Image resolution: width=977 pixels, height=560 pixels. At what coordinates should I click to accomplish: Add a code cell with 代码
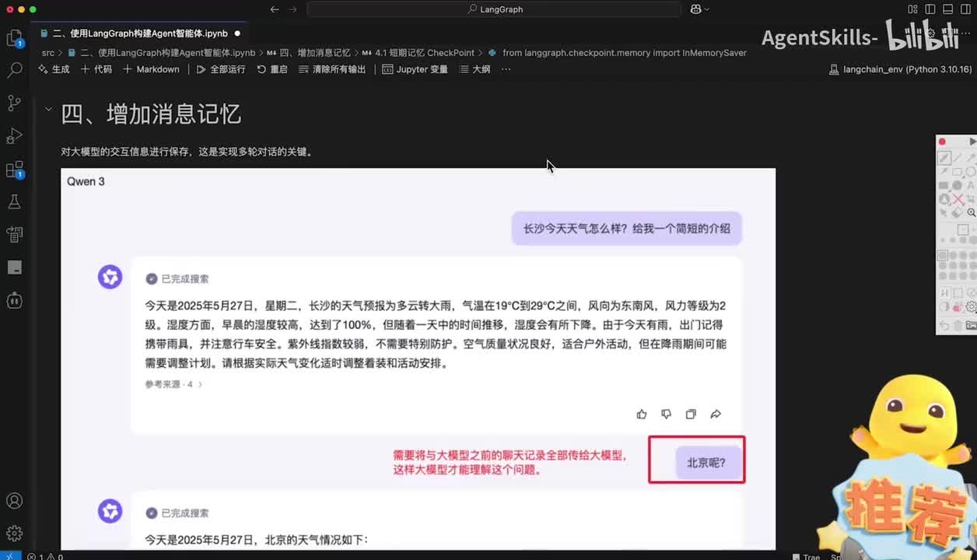[96, 69]
